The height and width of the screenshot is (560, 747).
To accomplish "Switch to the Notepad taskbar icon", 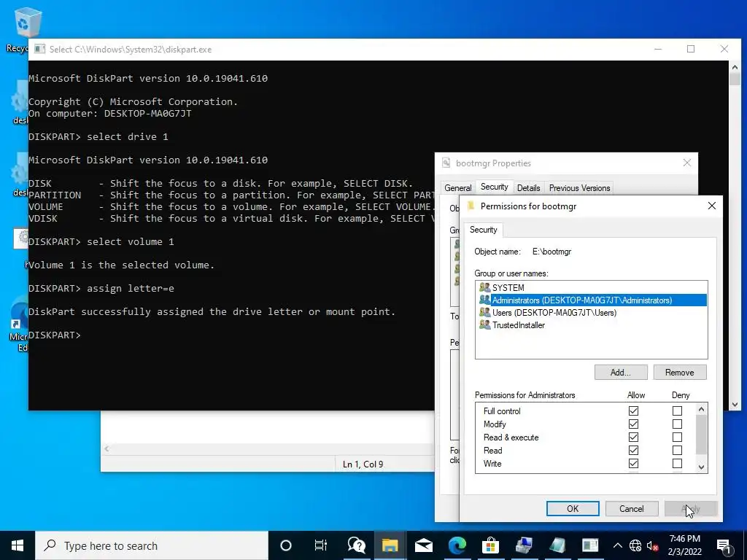I will coord(557,545).
